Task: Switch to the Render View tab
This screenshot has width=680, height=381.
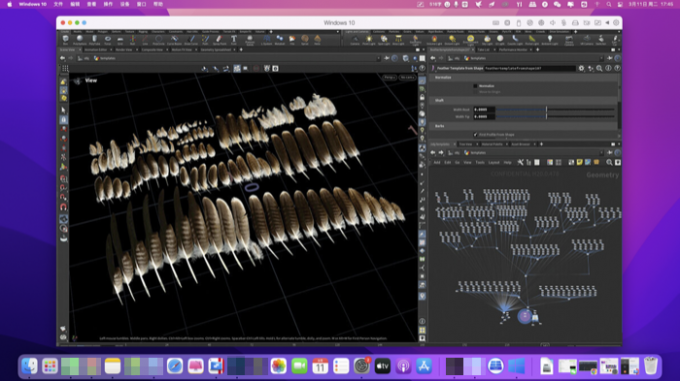Action: [124, 50]
